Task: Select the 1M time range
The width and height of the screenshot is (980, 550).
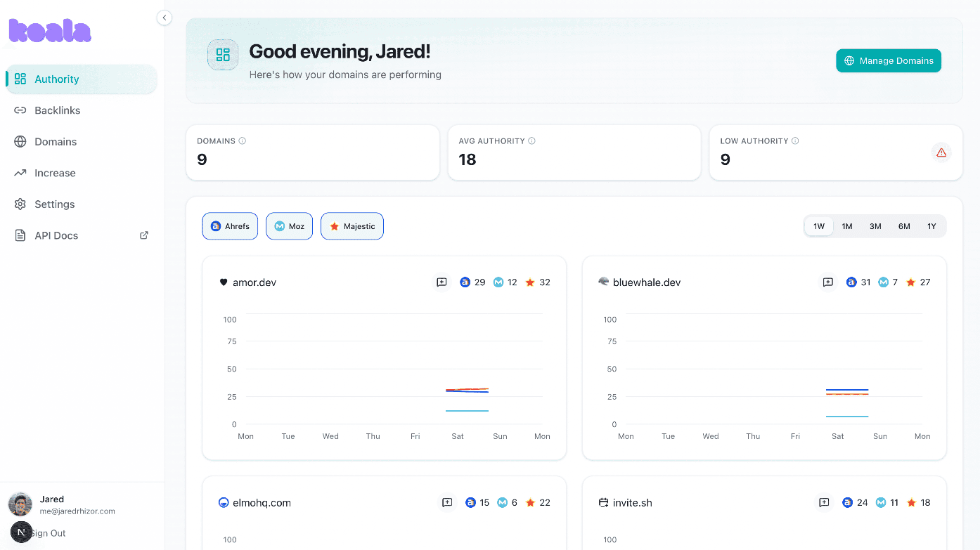Action: tap(846, 226)
